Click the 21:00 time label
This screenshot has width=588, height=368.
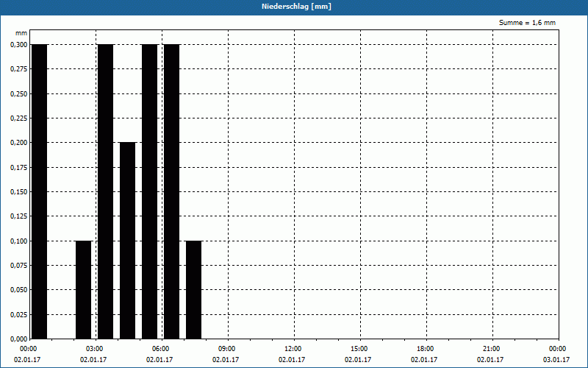(490, 349)
